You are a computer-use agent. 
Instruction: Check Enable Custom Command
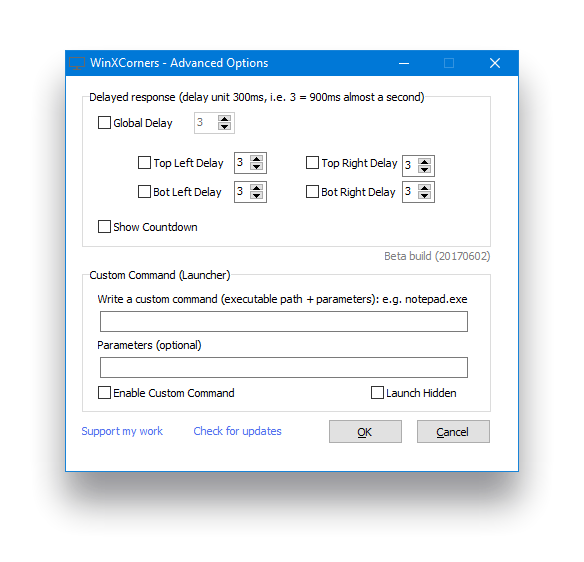tap(104, 393)
